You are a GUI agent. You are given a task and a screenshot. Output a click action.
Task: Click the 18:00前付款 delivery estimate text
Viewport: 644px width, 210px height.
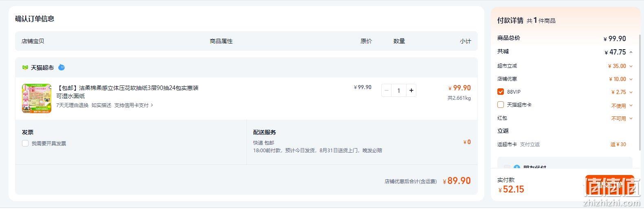click(317, 150)
